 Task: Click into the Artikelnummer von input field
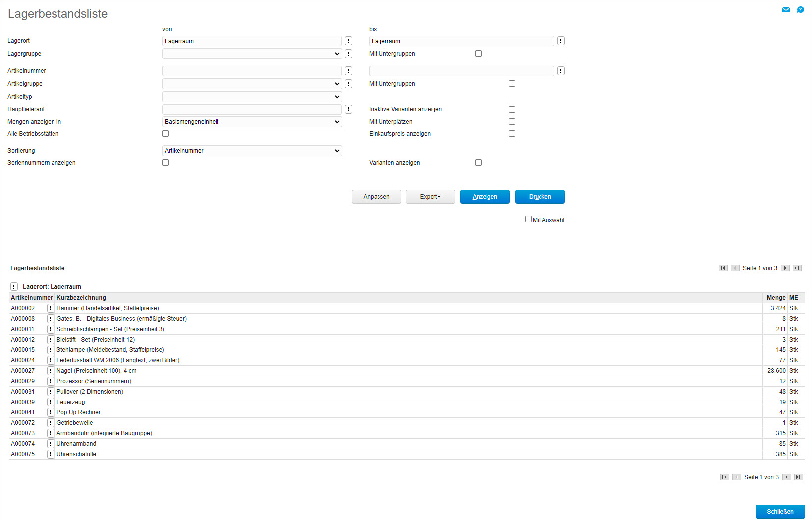(252, 71)
